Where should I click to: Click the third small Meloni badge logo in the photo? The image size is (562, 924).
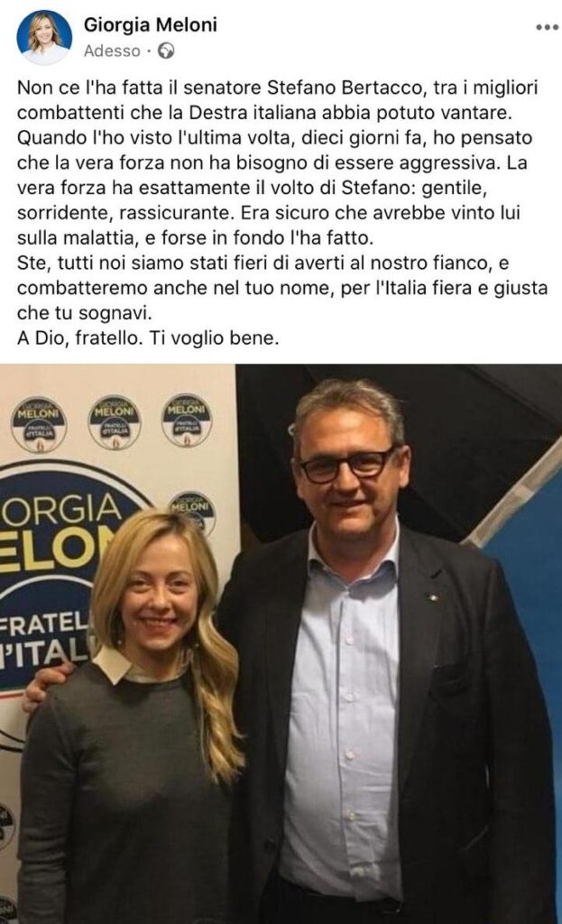click(x=187, y=420)
